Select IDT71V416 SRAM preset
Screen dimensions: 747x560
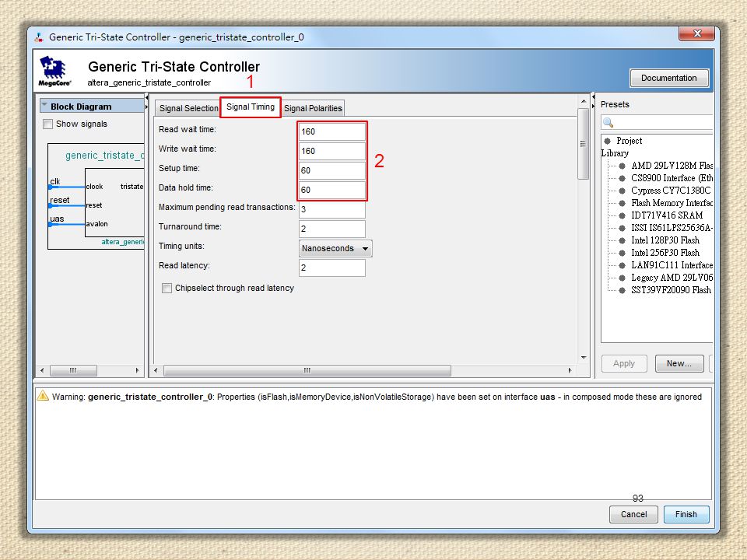667,215
